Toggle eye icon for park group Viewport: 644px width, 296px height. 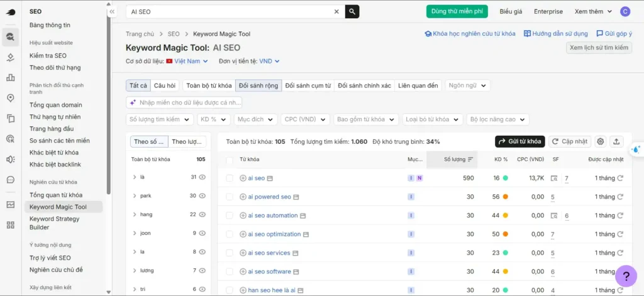click(x=202, y=196)
